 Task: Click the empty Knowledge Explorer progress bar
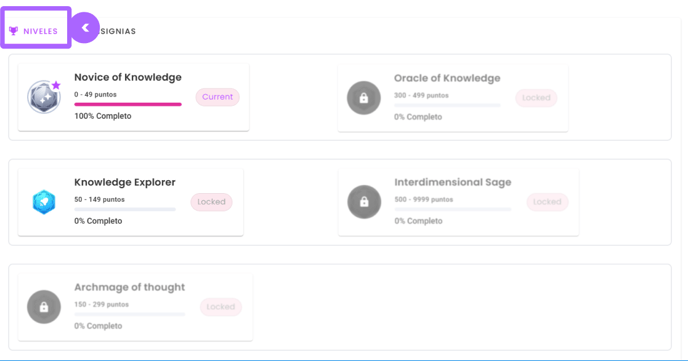[x=125, y=209]
